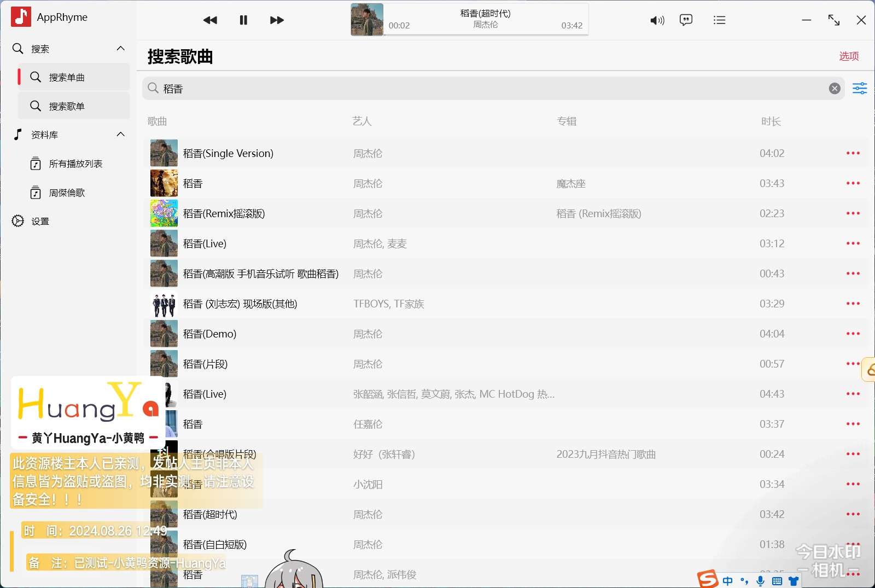The image size is (875, 588).
Task: Seek in the playback progress bar
Action: (x=486, y=35)
